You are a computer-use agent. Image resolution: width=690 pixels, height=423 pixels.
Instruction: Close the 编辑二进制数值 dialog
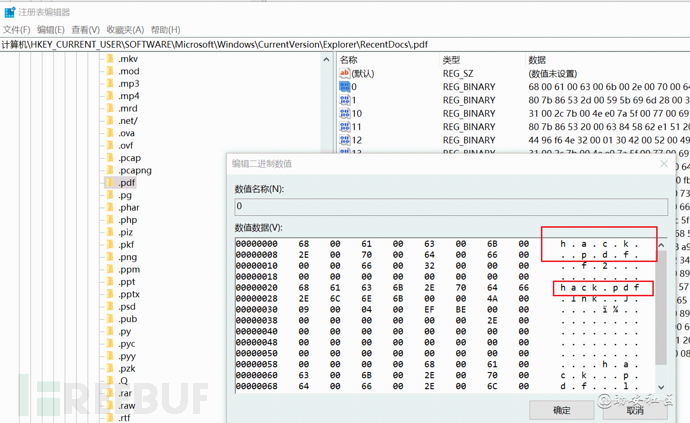point(664,164)
